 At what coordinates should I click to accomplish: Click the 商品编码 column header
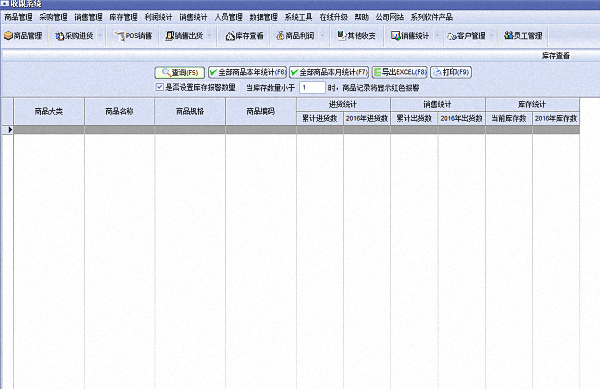click(261, 111)
